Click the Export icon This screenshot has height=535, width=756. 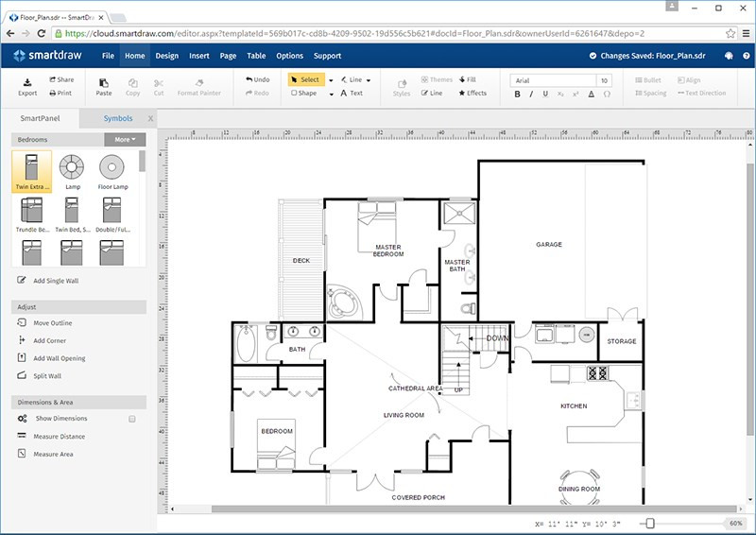27,81
